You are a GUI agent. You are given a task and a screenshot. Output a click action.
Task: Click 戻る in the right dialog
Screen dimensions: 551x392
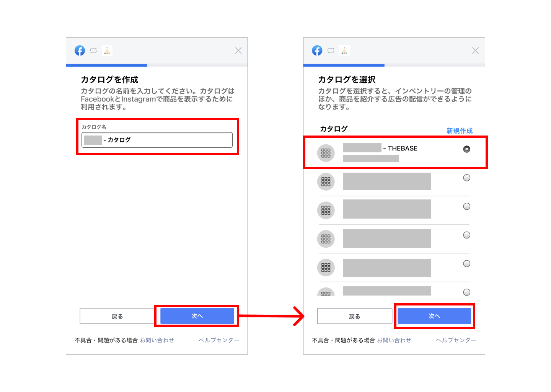(x=354, y=315)
